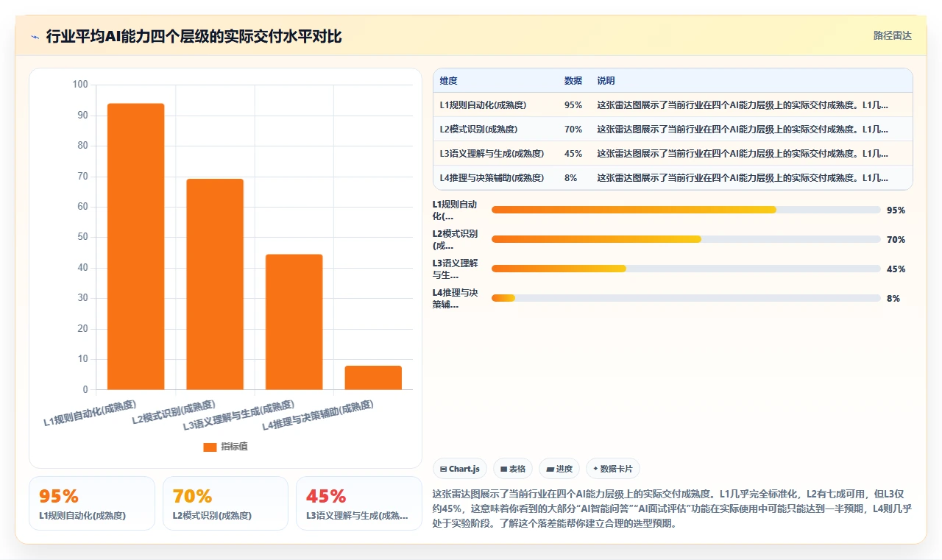Click the L1规则自动化 bar in chart
Image resolution: width=942 pixels, height=560 pixels.
coord(135,247)
